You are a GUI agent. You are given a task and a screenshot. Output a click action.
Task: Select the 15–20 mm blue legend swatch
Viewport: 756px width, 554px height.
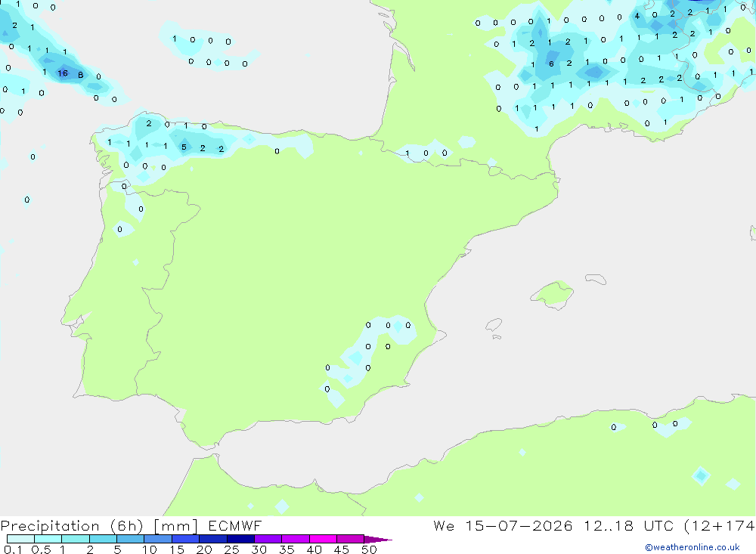click(186, 539)
